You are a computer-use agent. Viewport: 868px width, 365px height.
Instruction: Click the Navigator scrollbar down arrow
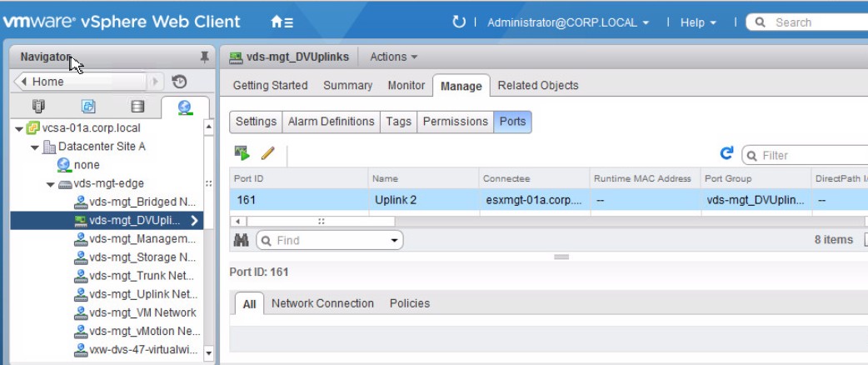[x=209, y=352]
